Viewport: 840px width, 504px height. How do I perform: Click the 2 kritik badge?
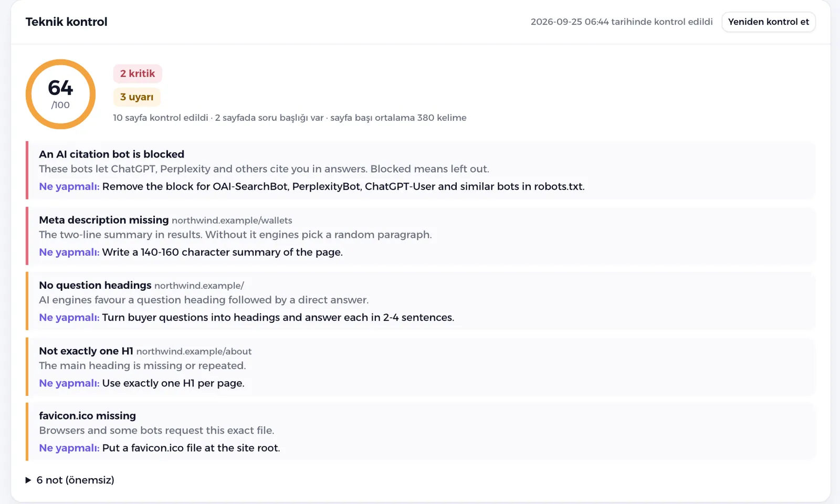point(138,73)
